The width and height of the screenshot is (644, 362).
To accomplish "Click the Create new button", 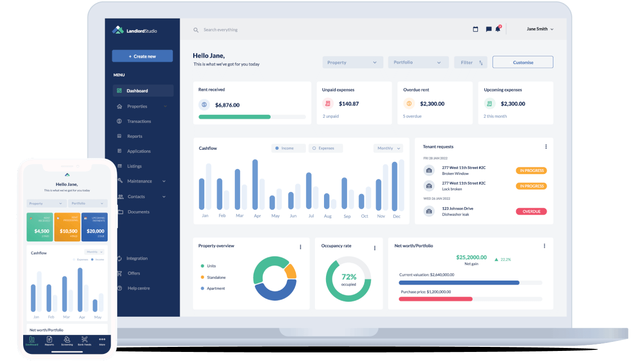I will point(142,55).
